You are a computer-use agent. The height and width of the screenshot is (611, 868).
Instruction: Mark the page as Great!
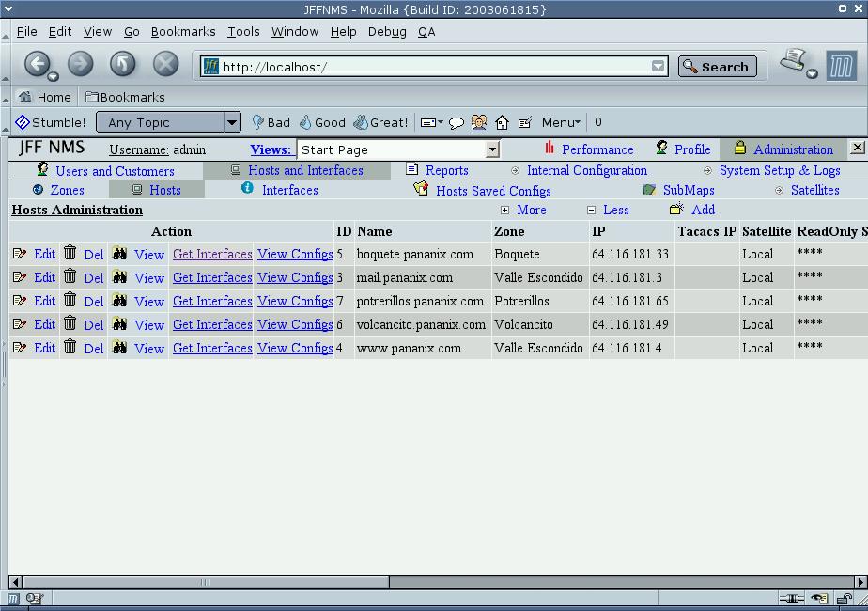[x=380, y=122]
